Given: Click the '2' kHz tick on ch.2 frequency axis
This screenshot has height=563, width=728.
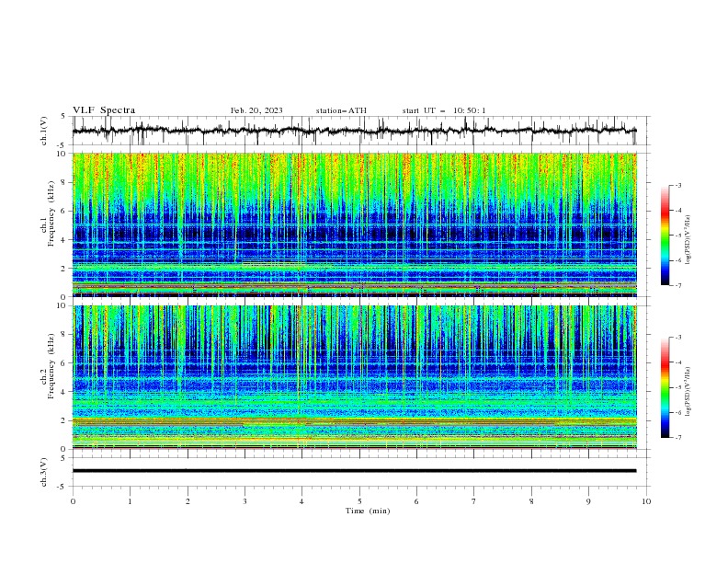Looking at the screenshot, I should 65,420.
